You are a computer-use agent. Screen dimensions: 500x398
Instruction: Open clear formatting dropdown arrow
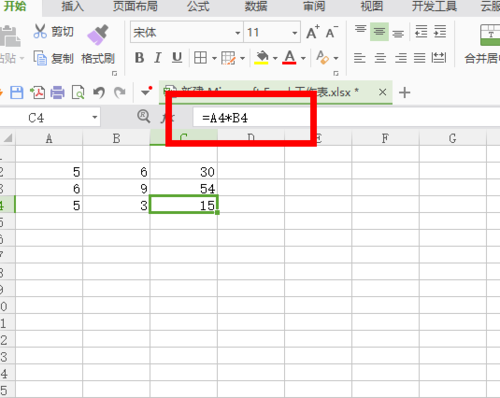tap(336, 59)
